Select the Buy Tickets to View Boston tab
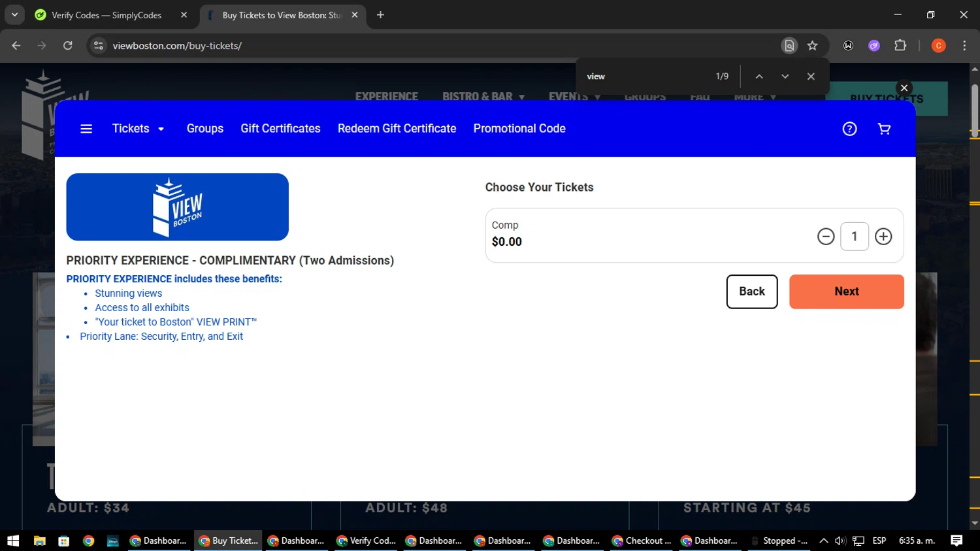Image resolution: width=980 pixels, height=551 pixels. coord(282,15)
